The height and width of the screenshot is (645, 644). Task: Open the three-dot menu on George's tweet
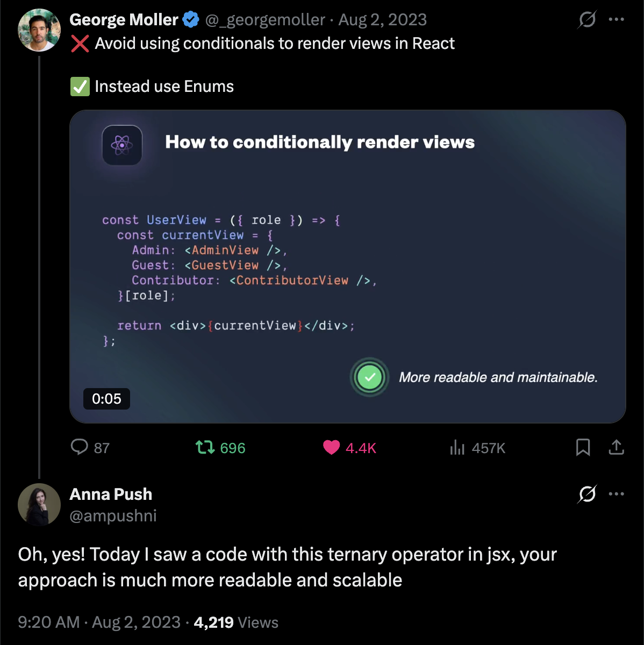pyautogui.click(x=616, y=20)
